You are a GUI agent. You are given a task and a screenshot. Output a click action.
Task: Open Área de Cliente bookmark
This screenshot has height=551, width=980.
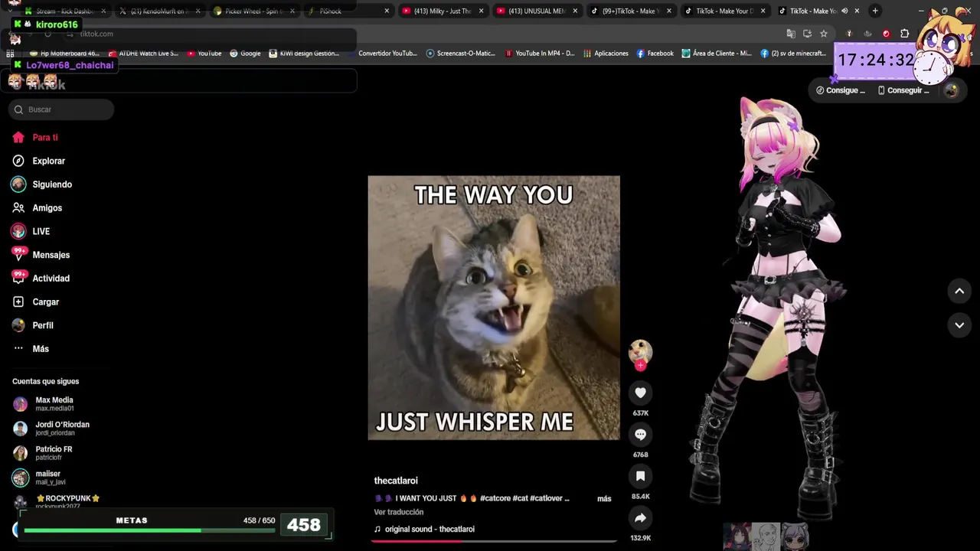pyautogui.click(x=717, y=54)
